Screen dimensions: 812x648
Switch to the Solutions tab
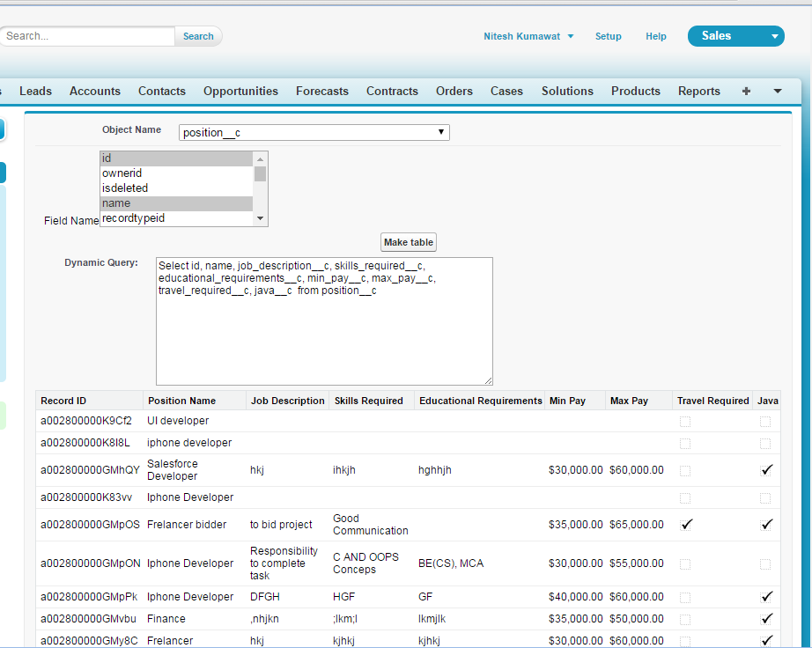(x=566, y=91)
